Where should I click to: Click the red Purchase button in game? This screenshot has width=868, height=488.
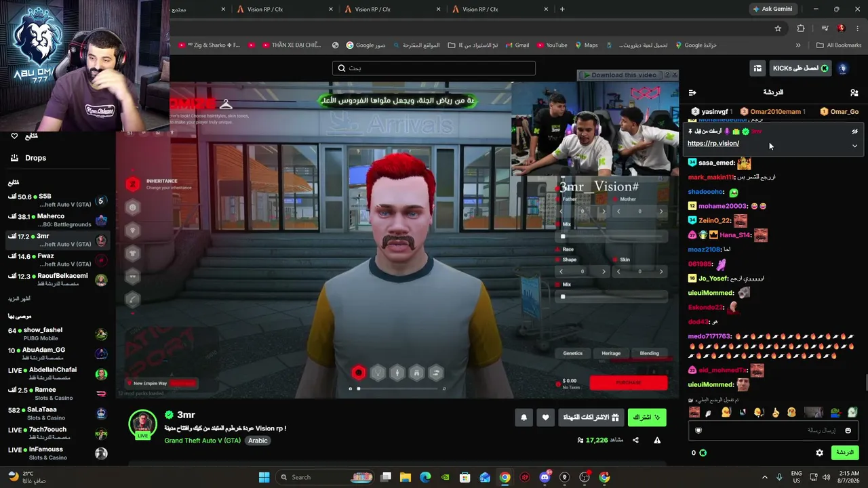click(x=629, y=383)
